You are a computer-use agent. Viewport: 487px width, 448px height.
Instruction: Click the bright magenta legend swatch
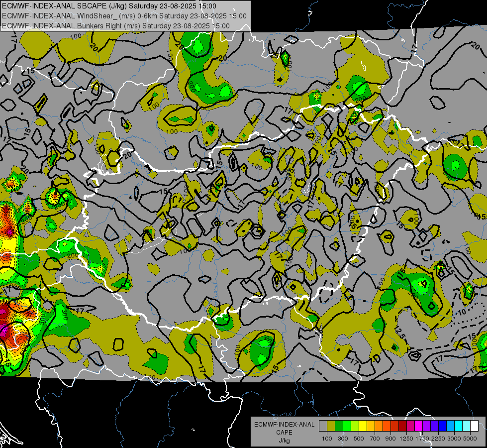coord(419,426)
